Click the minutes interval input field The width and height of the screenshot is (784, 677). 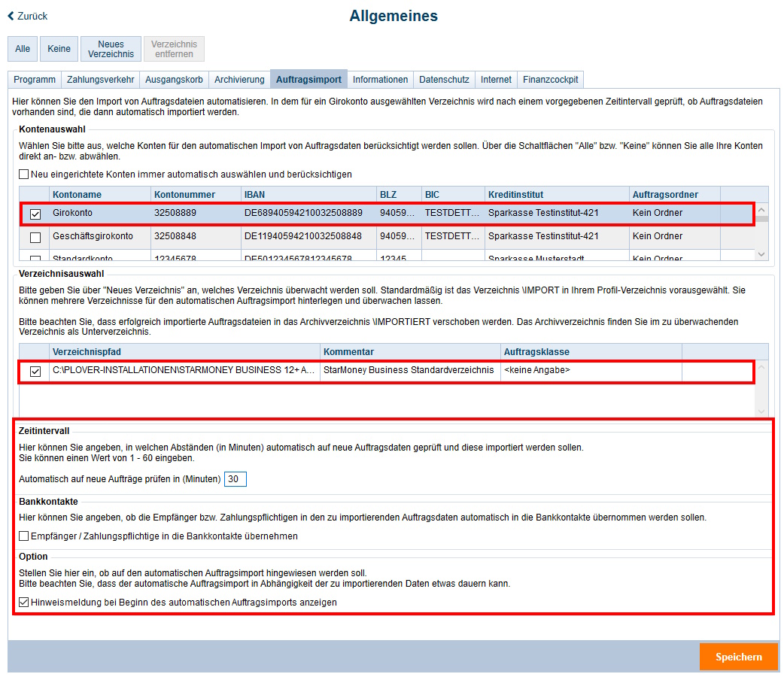pyautogui.click(x=235, y=479)
